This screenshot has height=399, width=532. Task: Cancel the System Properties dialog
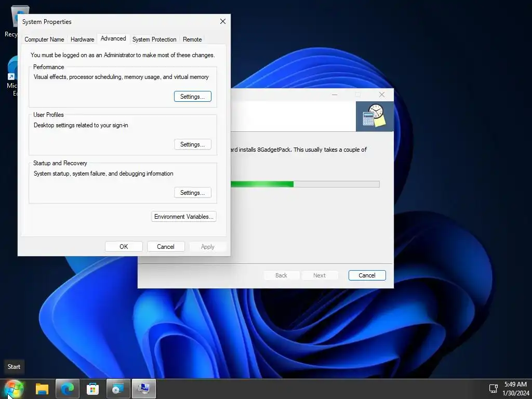166,247
